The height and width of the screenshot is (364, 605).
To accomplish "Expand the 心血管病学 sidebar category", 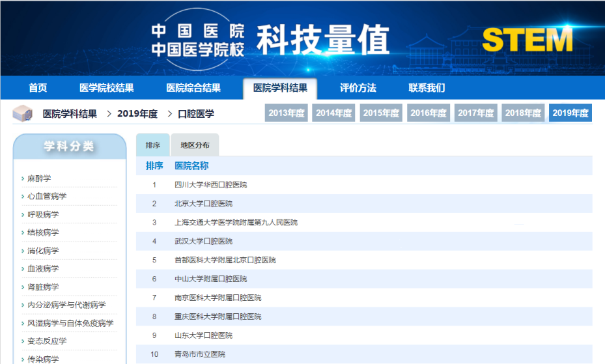I will coord(47,196).
